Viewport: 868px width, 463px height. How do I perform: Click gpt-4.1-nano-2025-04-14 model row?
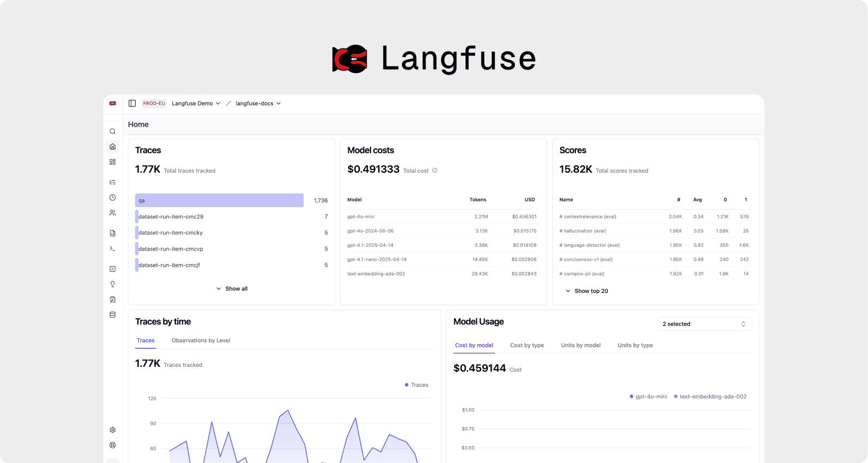(443, 260)
